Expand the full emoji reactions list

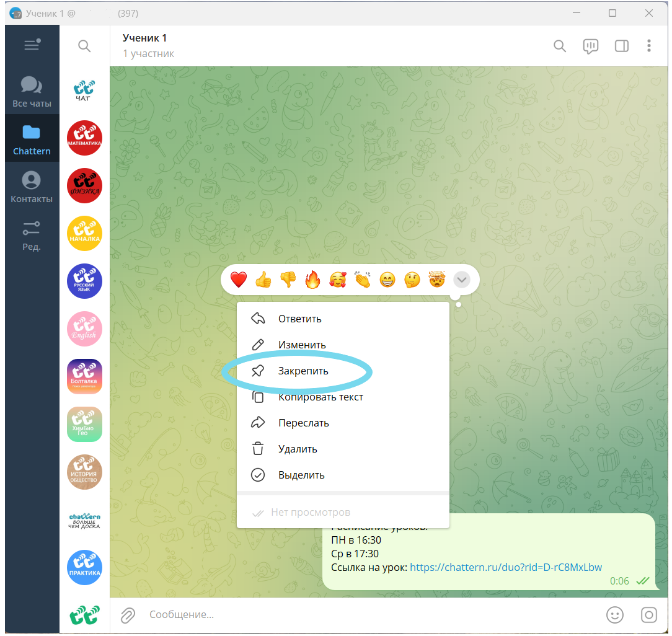click(x=461, y=280)
